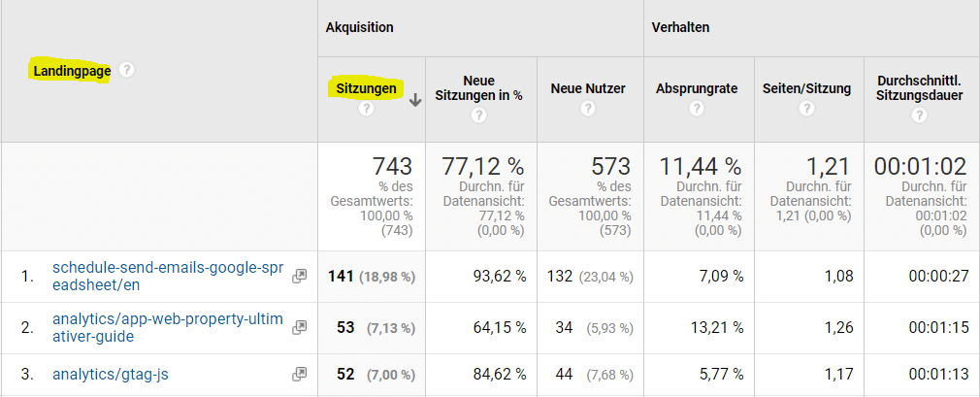Click help icon under Durchschnittl. Sitzungsdauer
Image resolution: width=980 pixels, height=397 pixels.
[x=918, y=116]
